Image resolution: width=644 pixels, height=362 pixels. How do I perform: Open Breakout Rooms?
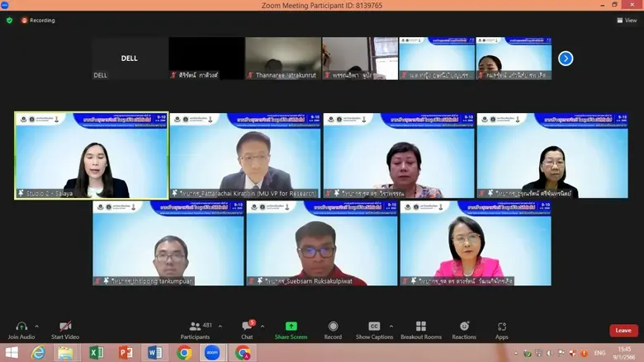421,326
